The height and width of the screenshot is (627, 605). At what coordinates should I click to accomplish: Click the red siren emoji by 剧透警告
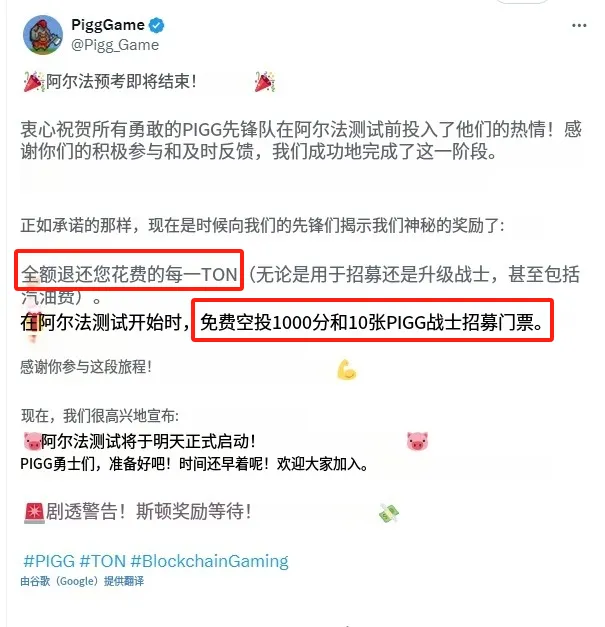(34, 513)
